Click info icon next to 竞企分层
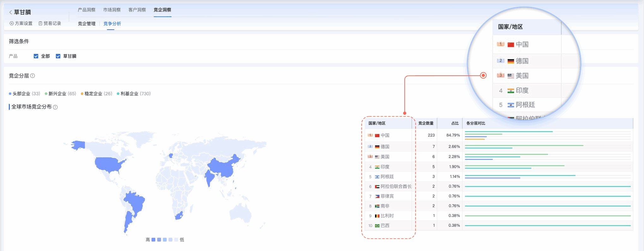This screenshot has height=251, width=644. point(33,76)
